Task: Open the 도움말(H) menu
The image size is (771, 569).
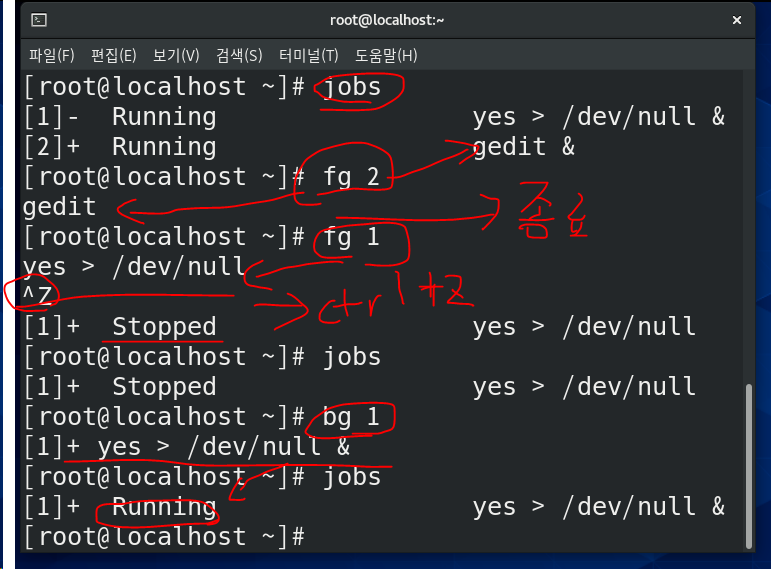Action: coord(386,55)
